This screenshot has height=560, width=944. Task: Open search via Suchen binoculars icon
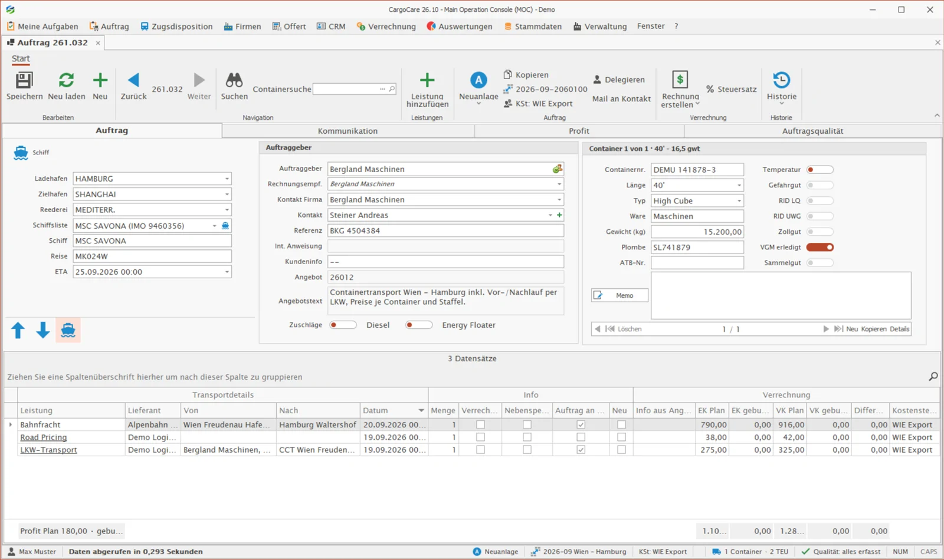click(x=234, y=80)
